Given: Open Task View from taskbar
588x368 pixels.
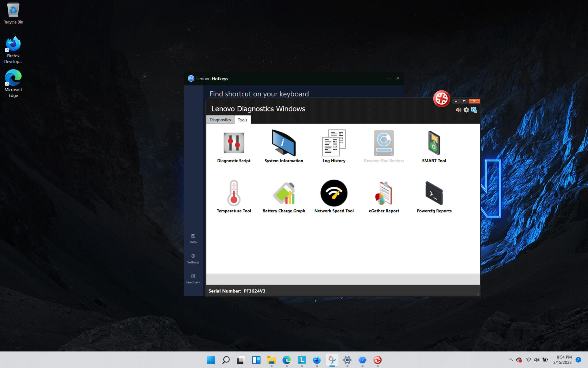Looking at the screenshot, I should (x=241, y=360).
